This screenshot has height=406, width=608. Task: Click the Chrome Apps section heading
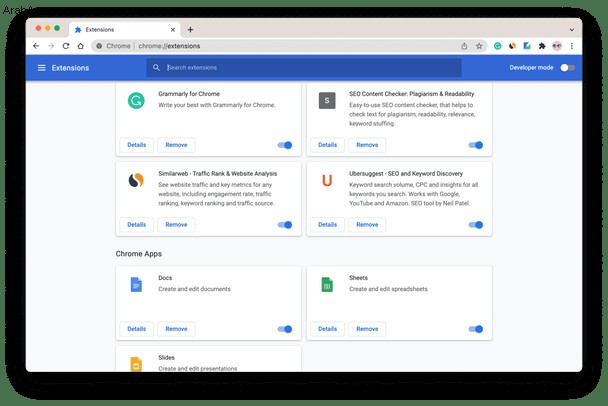pyautogui.click(x=138, y=254)
